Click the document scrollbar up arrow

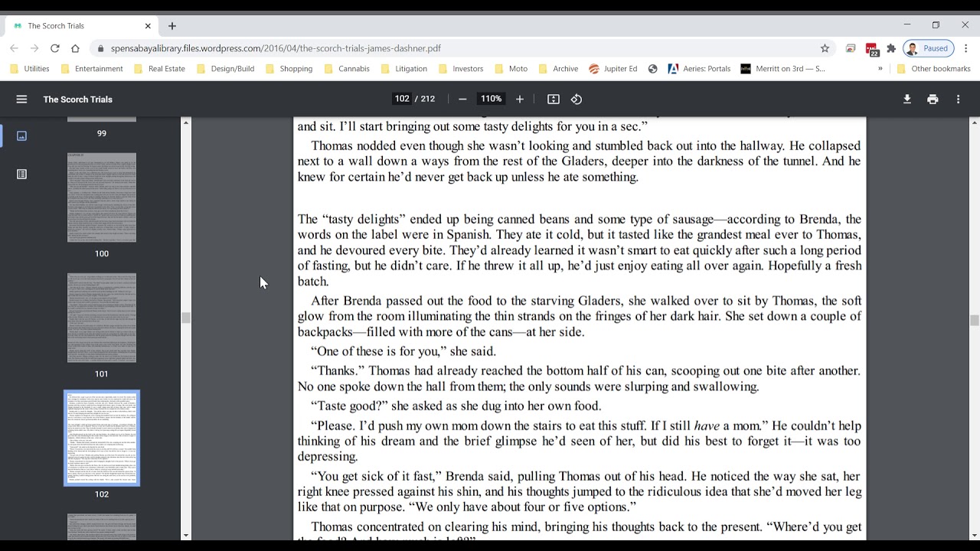(x=975, y=122)
